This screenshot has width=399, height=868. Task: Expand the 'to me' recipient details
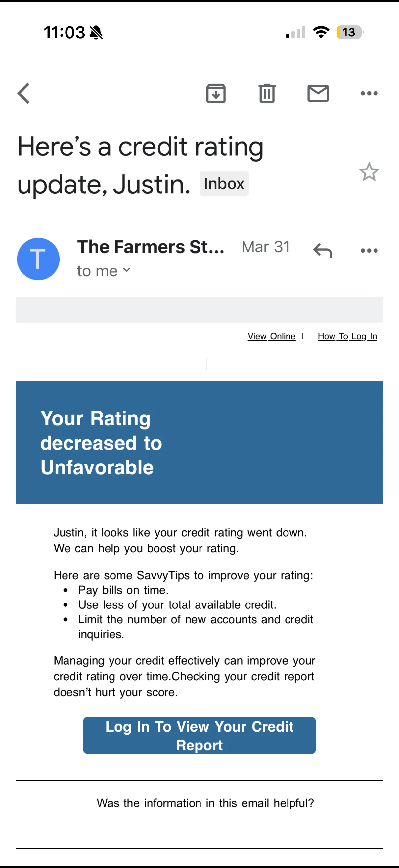tap(104, 270)
